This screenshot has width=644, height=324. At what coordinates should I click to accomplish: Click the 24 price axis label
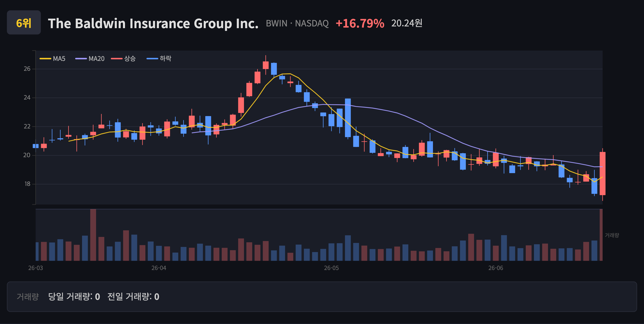click(x=27, y=97)
